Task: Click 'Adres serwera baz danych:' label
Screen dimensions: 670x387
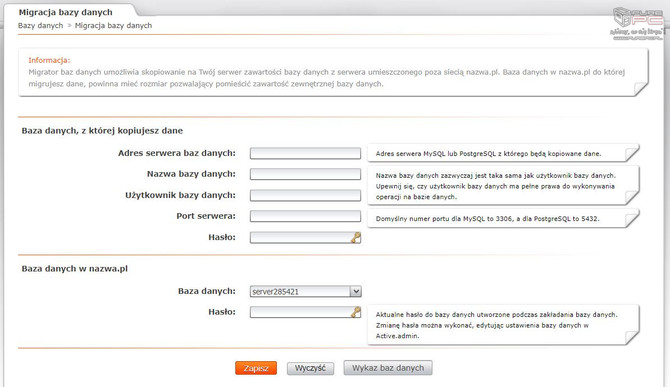Action: pos(177,153)
